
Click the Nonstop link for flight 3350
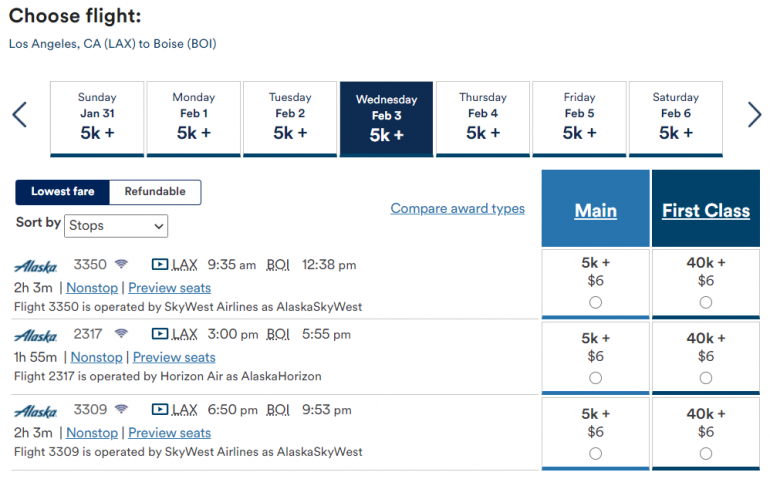pos(92,288)
